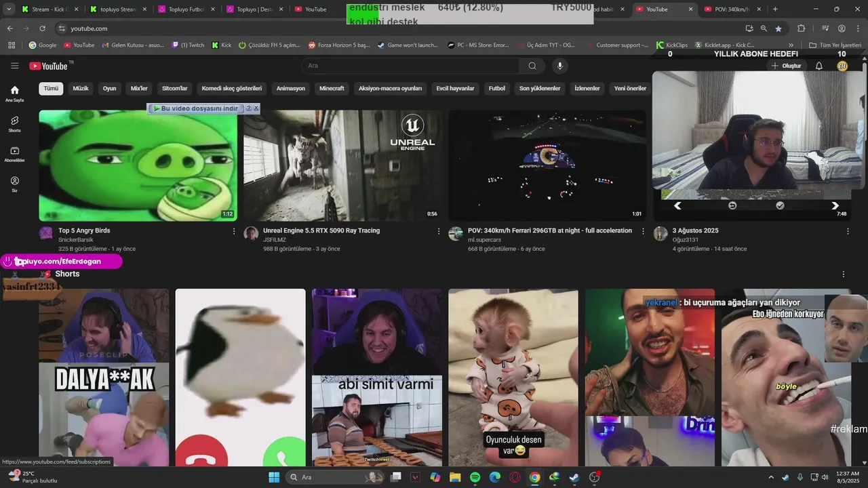
Task: Open the Kick bookmark
Action: (222, 45)
